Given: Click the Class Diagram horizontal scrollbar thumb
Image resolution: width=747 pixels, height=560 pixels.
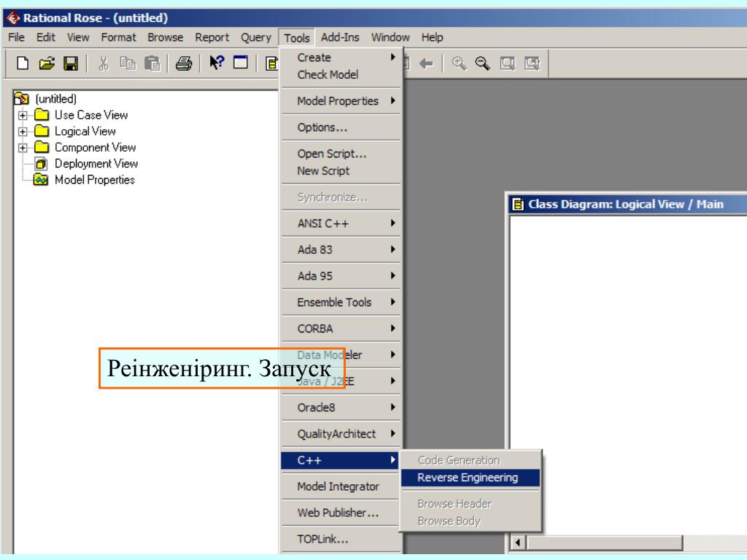Looking at the screenshot, I should tap(604, 542).
